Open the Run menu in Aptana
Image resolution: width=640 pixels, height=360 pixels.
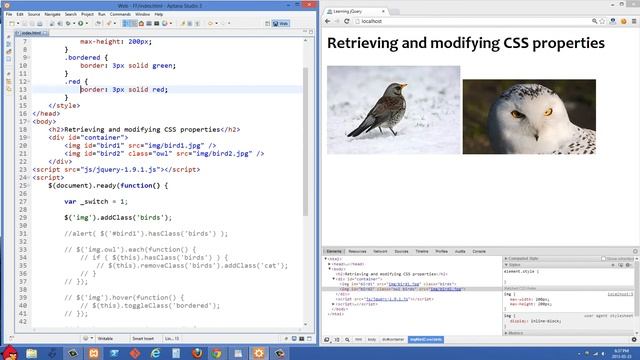102,14
